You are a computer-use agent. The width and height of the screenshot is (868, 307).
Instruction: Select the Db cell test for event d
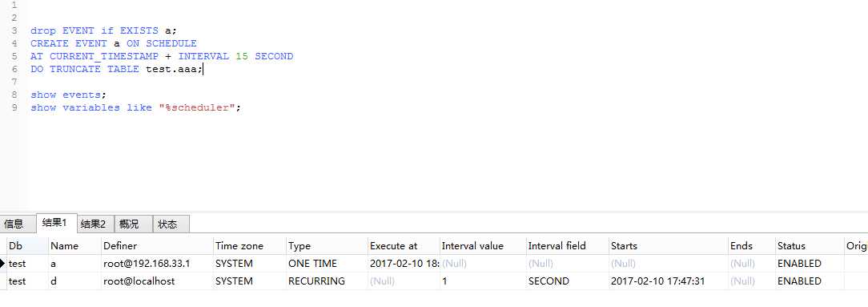tap(27, 281)
